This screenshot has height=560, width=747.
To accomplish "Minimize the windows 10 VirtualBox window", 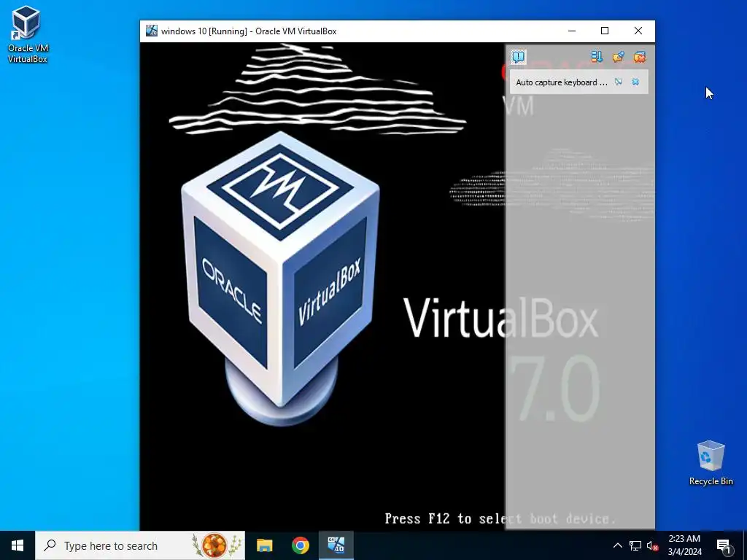I will tap(572, 31).
